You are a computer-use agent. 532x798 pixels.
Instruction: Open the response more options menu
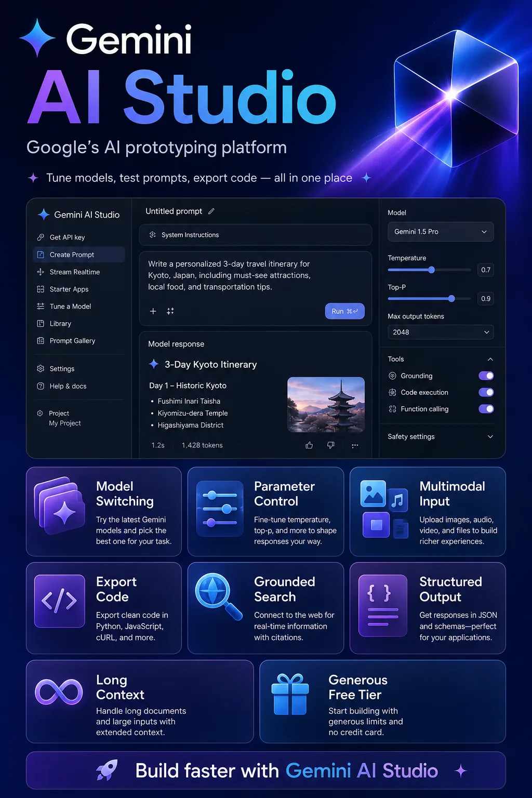click(x=355, y=445)
